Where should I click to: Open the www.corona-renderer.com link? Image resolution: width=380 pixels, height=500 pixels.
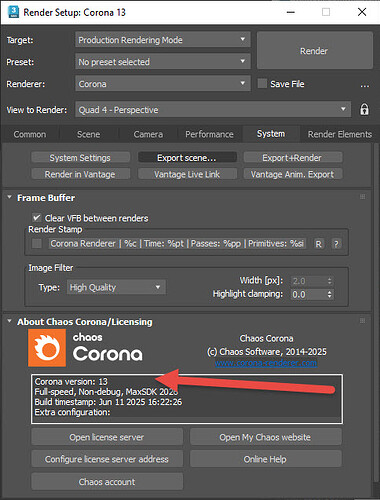coord(266,363)
